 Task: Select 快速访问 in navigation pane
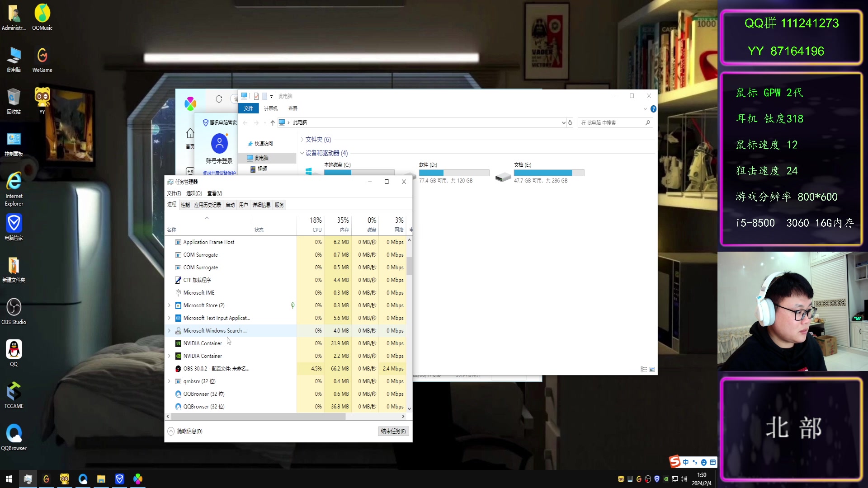(264, 144)
